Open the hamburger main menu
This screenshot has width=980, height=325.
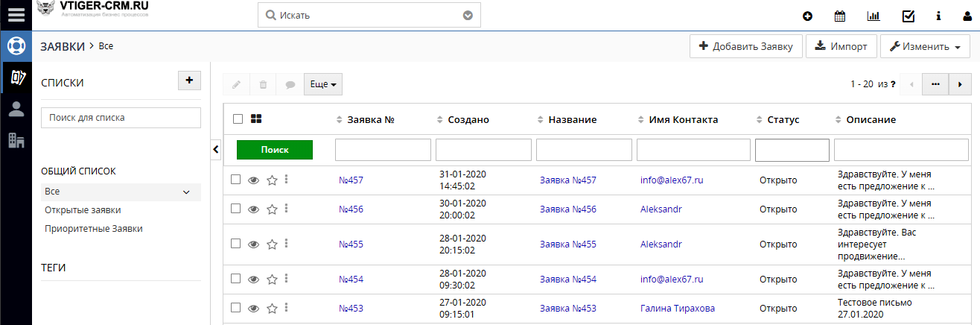pos(16,15)
